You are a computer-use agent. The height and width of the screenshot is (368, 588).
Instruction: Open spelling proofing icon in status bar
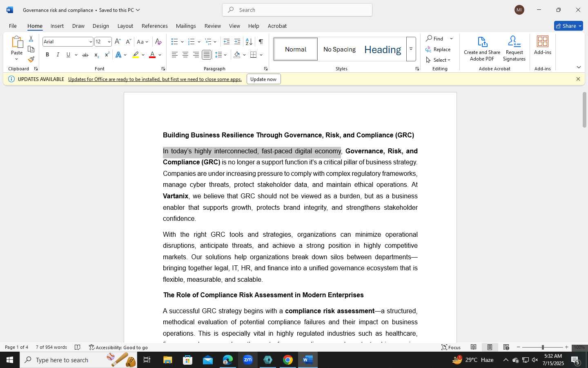point(78,347)
